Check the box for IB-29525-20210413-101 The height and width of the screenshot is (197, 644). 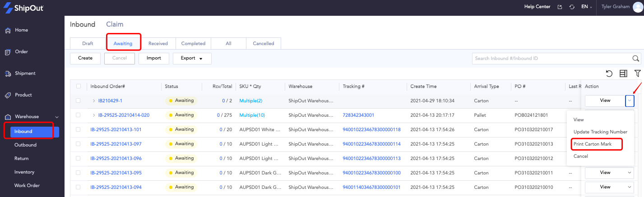(x=79, y=129)
